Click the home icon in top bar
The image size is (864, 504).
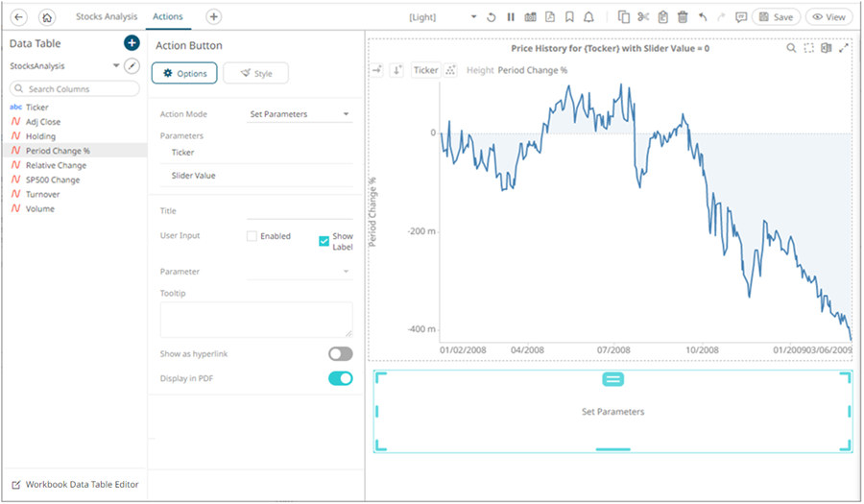46,17
